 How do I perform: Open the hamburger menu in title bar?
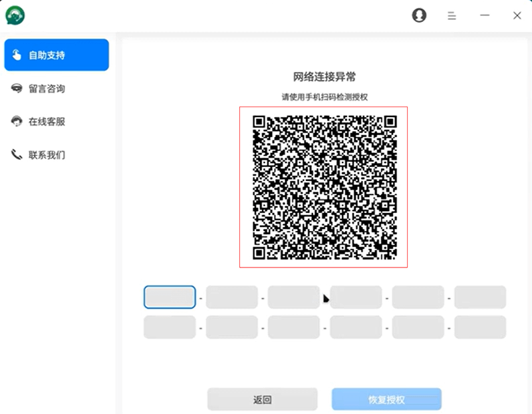tap(452, 15)
